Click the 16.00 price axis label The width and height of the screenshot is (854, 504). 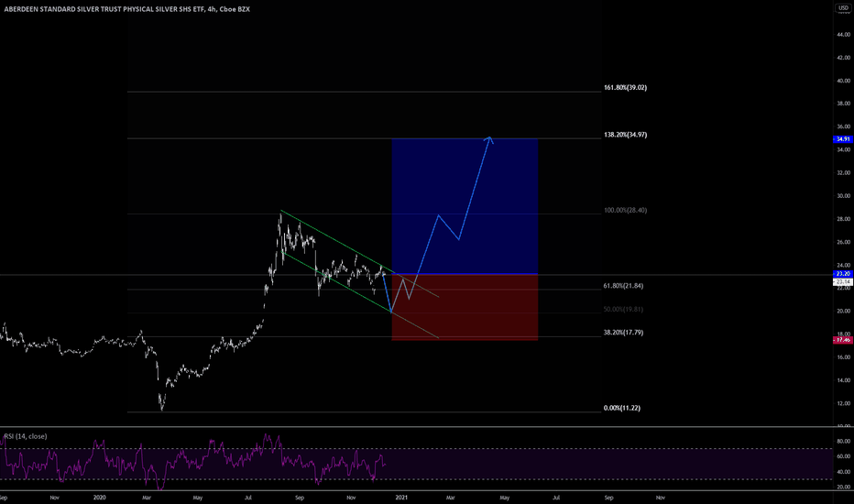[844, 357]
